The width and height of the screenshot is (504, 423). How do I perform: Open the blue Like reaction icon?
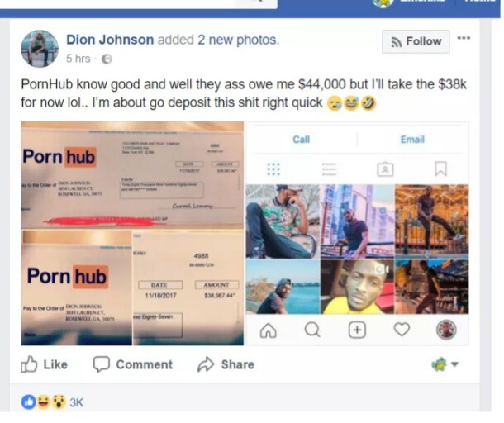29,402
